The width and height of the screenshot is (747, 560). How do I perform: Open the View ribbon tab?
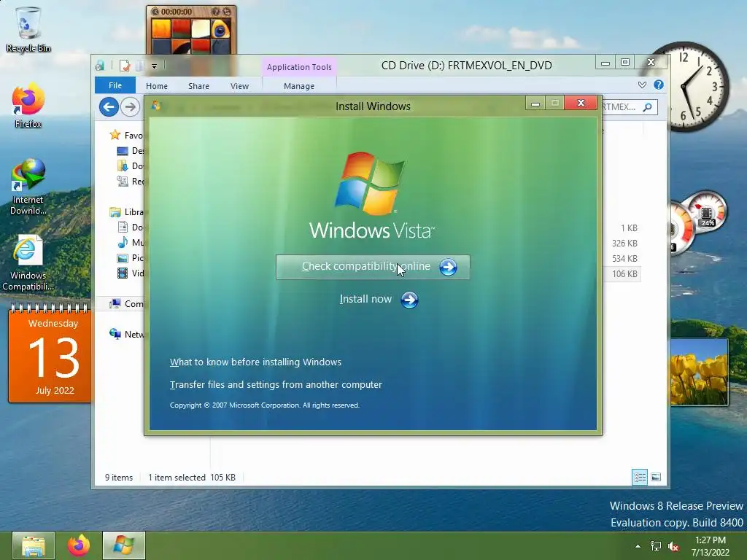(239, 86)
